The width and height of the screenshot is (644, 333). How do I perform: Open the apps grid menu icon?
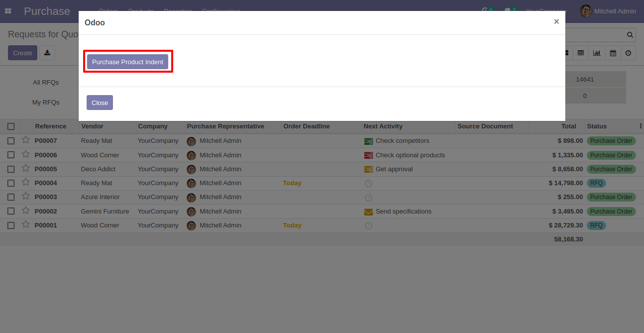8,11
